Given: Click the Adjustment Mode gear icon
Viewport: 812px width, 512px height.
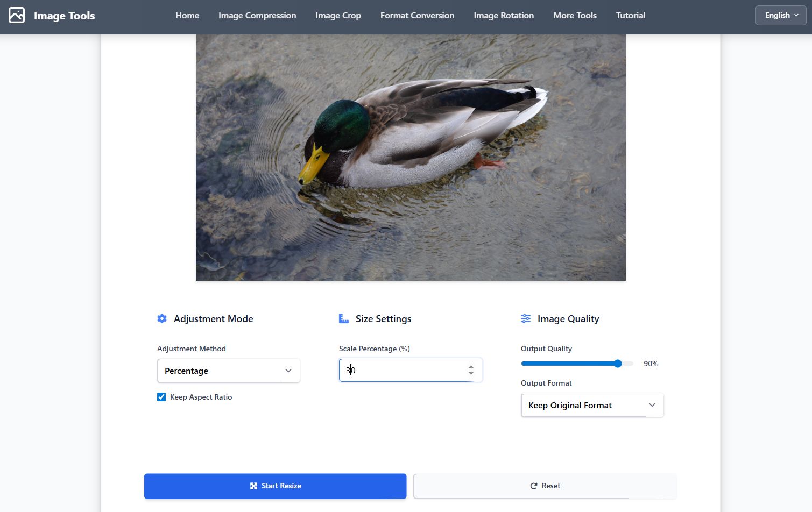Looking at the screenshot, I should coord(162,318).
